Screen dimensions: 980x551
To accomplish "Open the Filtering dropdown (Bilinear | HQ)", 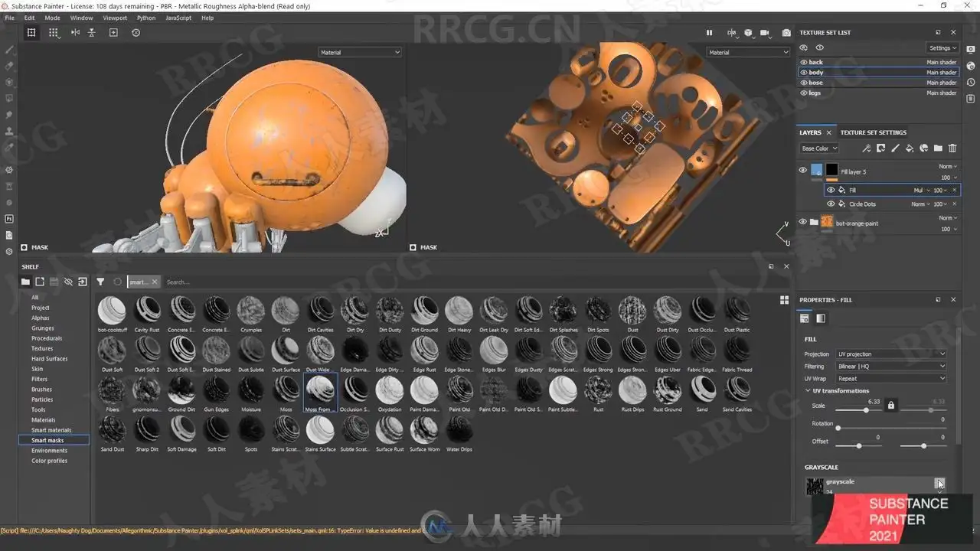I will click(x=891, y=367).
